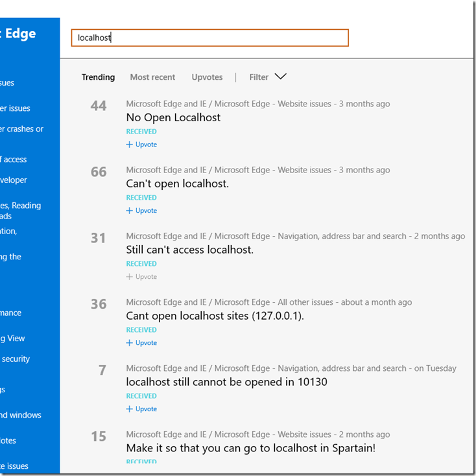
Task: Click category line above 'No Open Localhost'
Action: [258, 104]
